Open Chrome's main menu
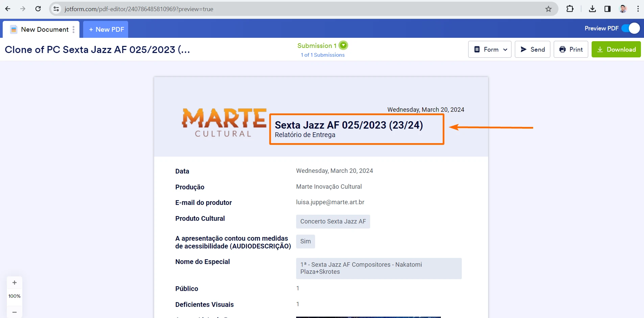644x318 pixels. tap(638, 9)
